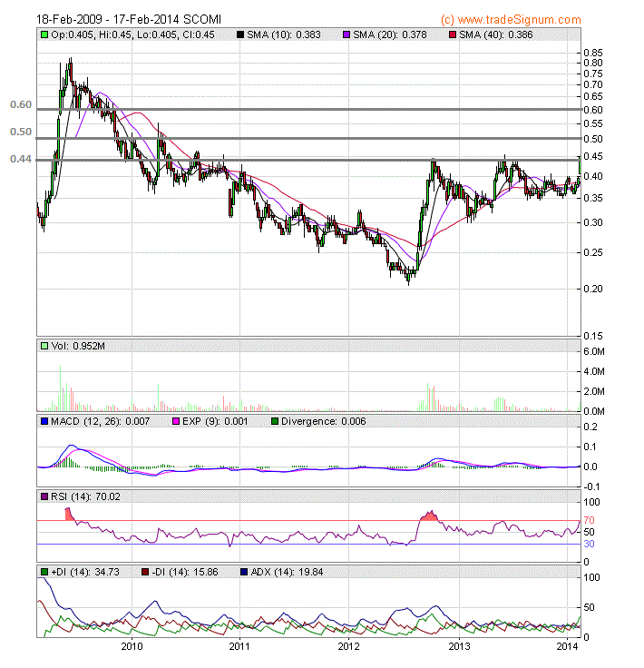Click the left-side 0.44 resistance label
Screen dimensions: 644x668
(x=21, y=159)
